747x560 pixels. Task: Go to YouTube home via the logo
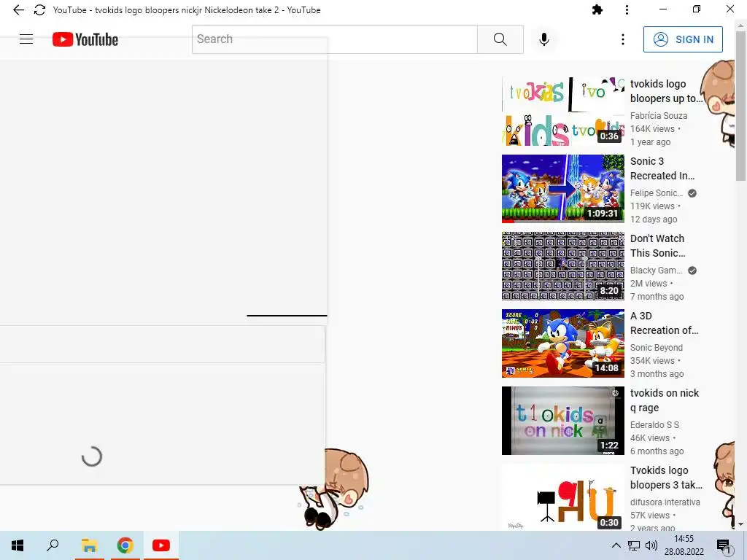[85, 39]
